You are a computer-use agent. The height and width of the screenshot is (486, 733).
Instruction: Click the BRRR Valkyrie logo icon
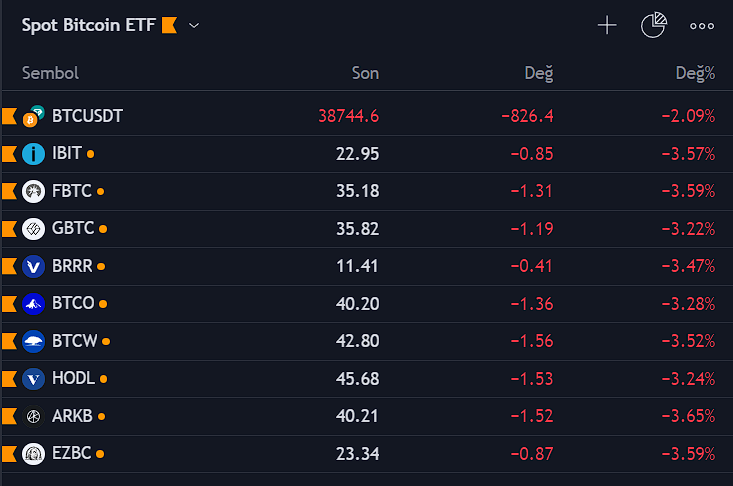point(33,266)
